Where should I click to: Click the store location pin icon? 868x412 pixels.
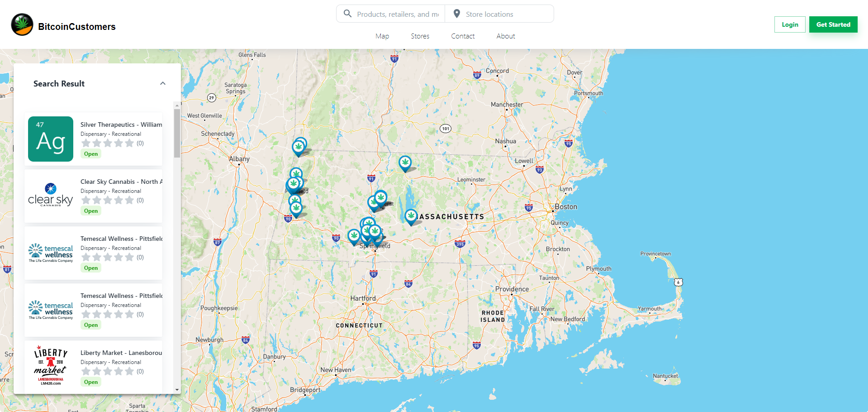(457, 14)
